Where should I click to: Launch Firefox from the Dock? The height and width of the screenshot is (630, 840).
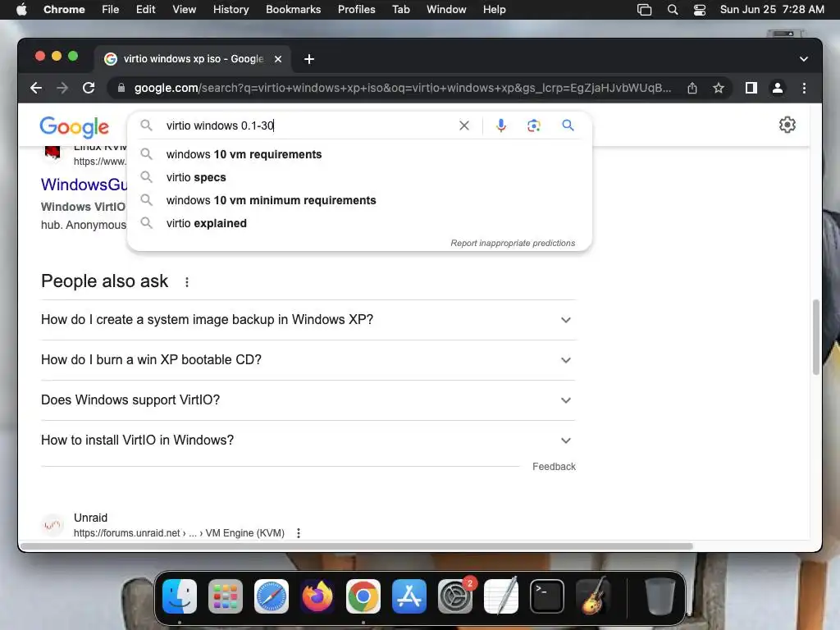(x=317, y=596)
